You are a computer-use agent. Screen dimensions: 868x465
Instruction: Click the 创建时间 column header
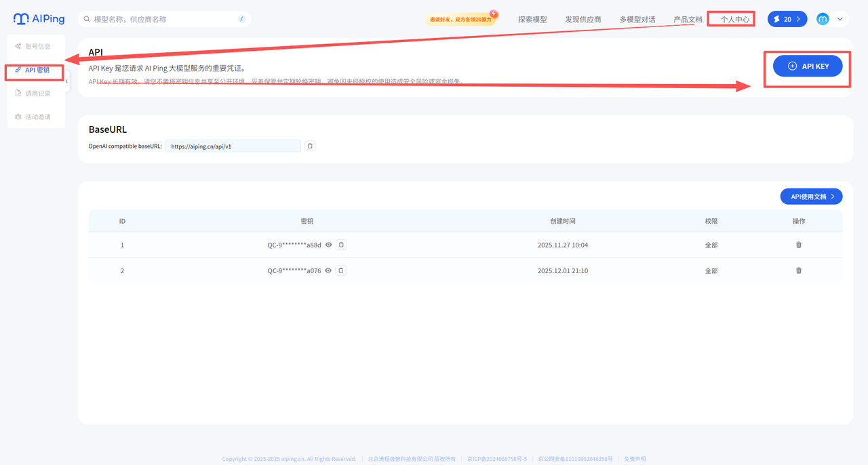pos(563,221)
